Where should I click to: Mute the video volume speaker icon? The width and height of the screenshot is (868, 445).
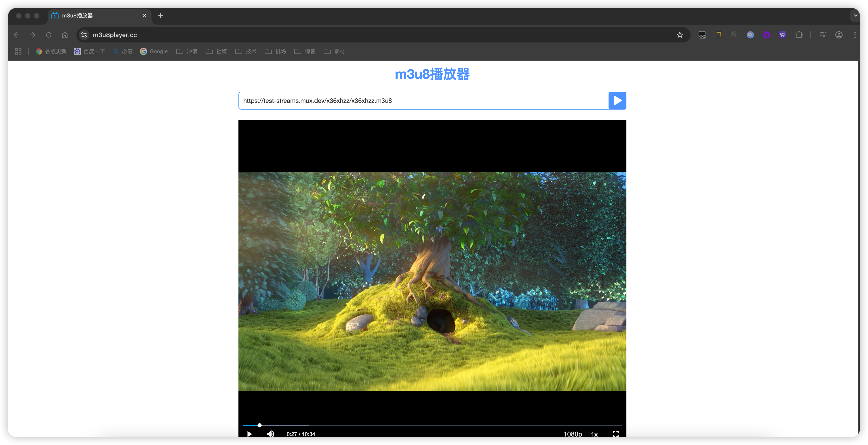(x=271, y=434)
